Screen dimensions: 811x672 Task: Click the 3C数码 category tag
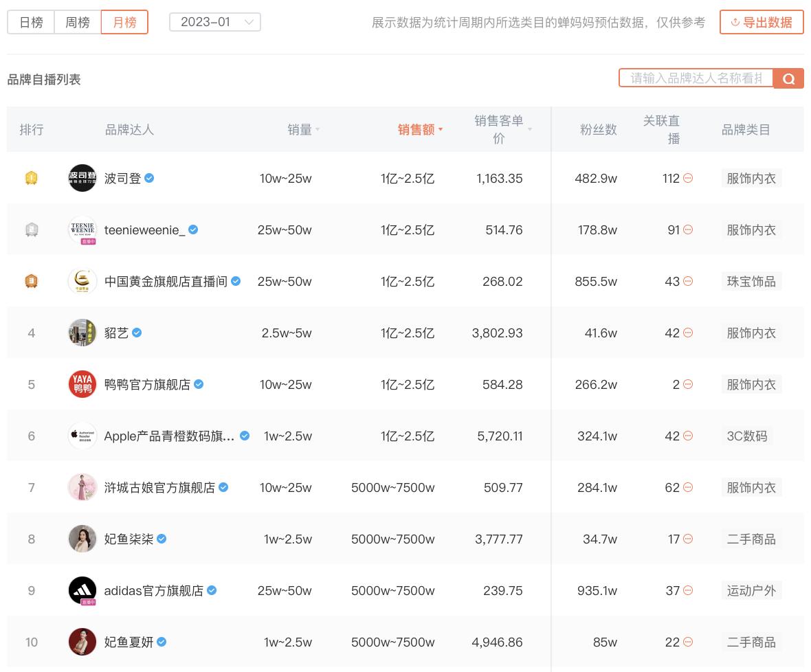(747, 436)
